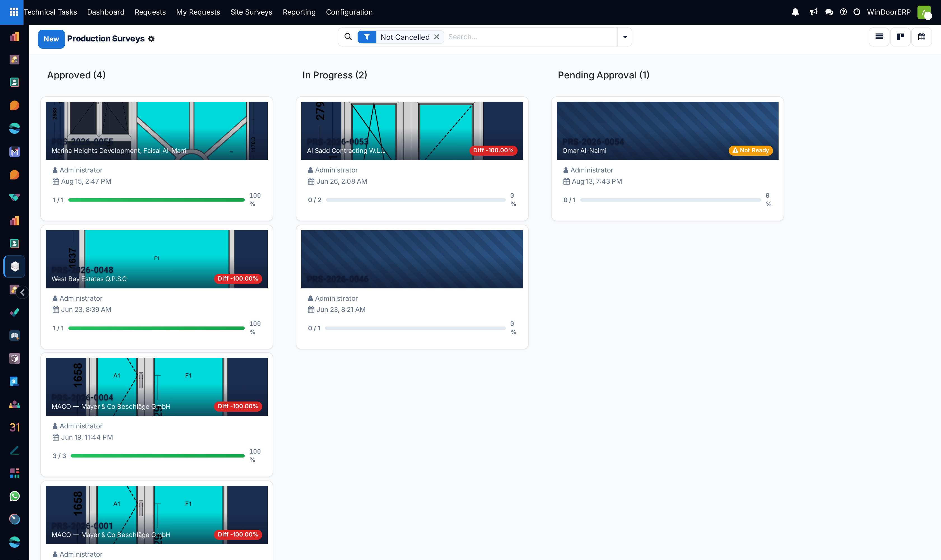Open the 31 calendar app in sidebar

click(14, 427)
